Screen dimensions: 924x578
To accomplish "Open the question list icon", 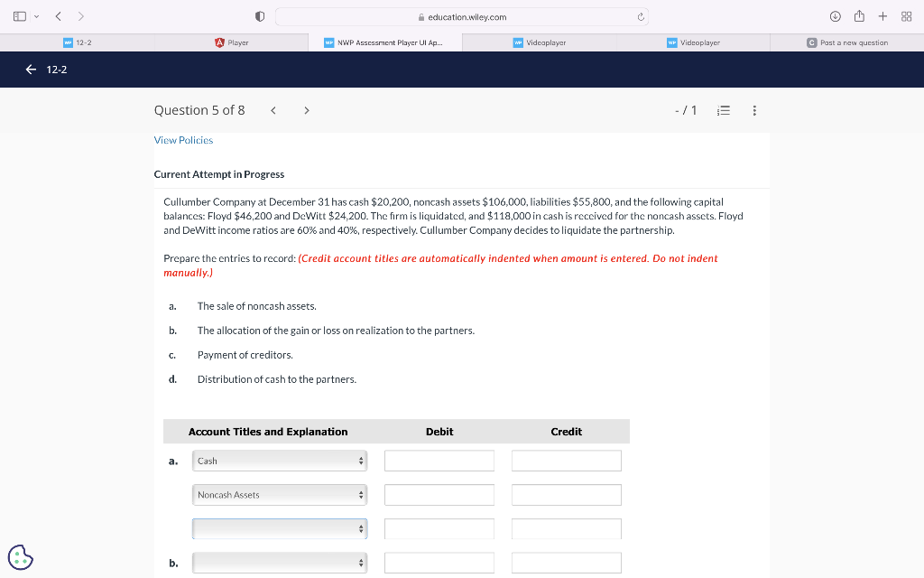I will [x=723, y=109].
